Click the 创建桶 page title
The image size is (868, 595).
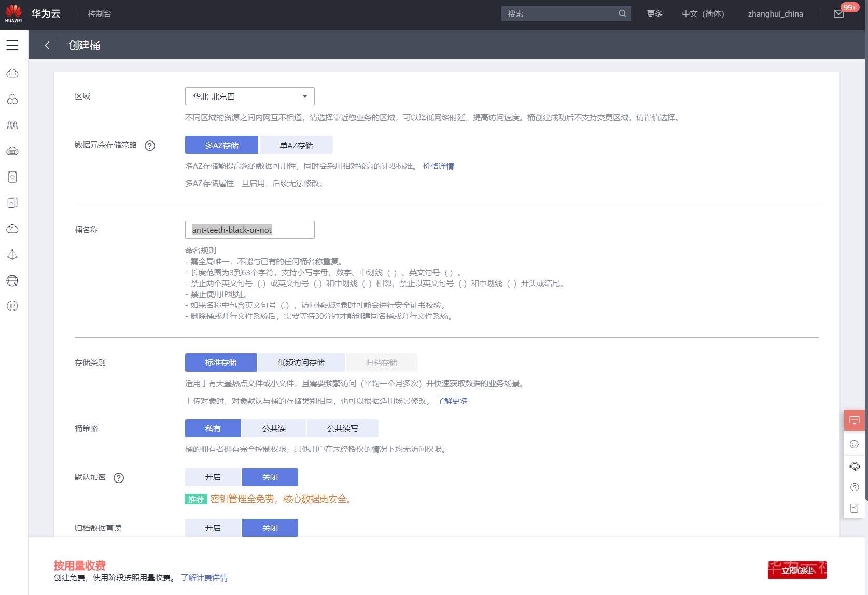pos(85,45)
